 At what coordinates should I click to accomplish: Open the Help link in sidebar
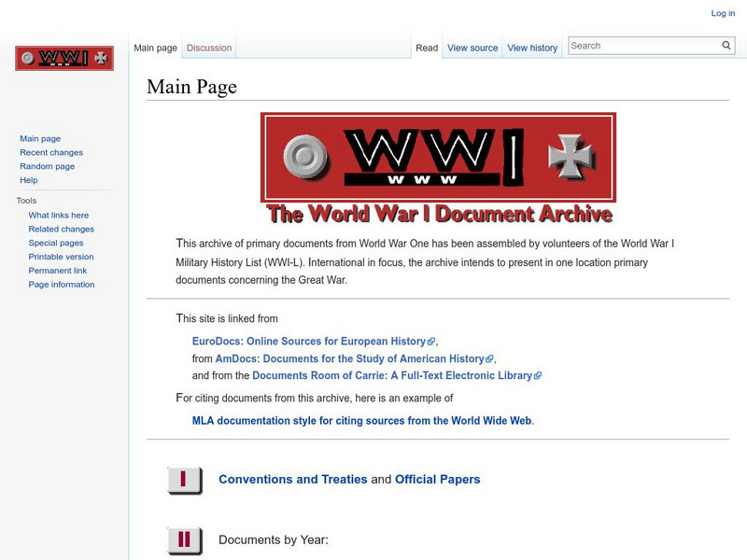point(29,180)
